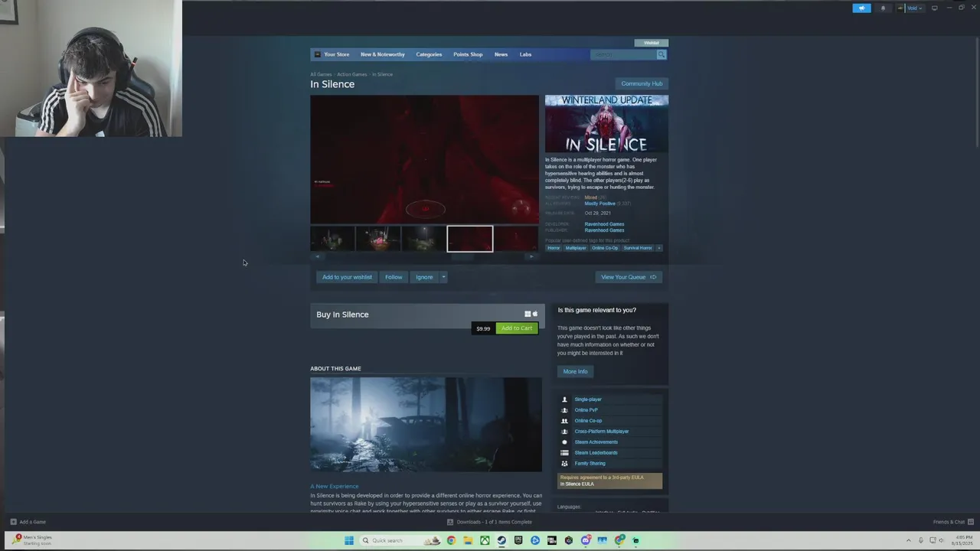Select the second thumbnail with pink glow
Image resolution: width=980 pixels, height=551 pixels.
coord(378,239)
